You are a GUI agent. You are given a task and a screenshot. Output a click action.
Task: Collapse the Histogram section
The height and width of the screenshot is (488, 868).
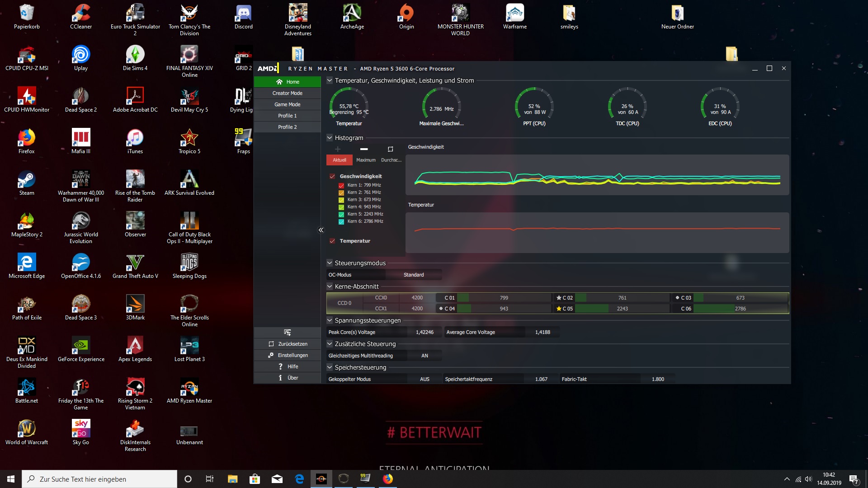[x=330, y=138]
